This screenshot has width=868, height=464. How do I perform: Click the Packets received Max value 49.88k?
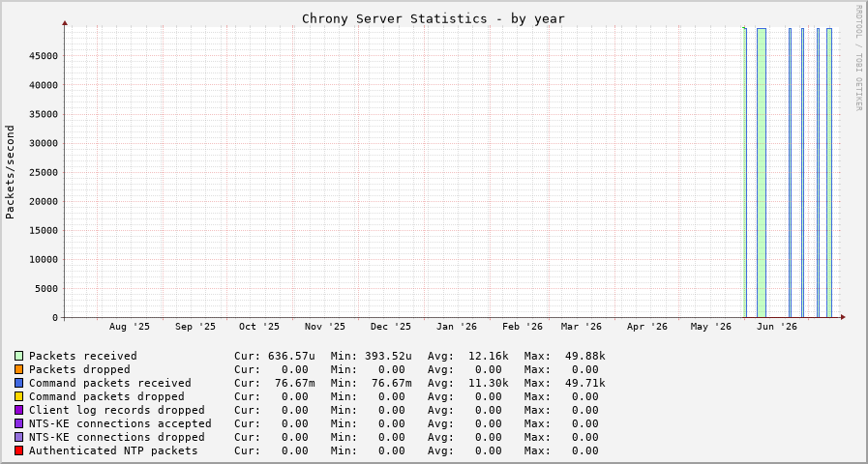coord(585,356)
